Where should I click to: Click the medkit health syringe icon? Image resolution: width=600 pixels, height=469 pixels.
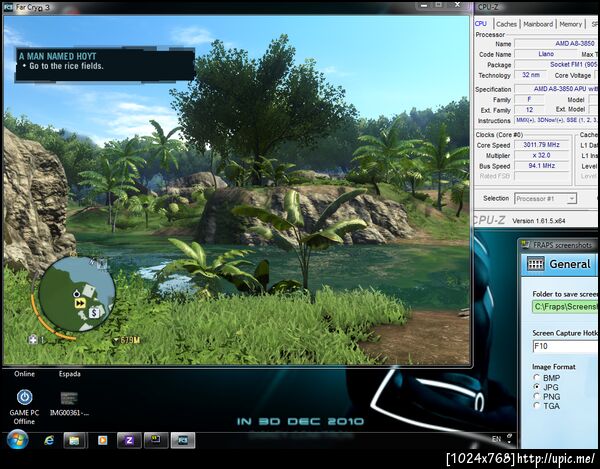click(33, 339)
